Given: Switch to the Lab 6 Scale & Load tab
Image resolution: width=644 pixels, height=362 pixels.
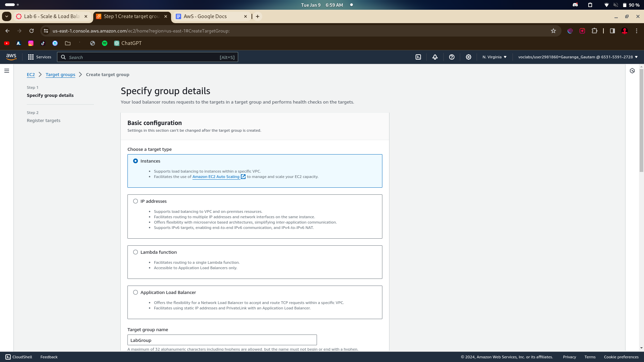Looking at the screenshot, I should click(52, 16).
